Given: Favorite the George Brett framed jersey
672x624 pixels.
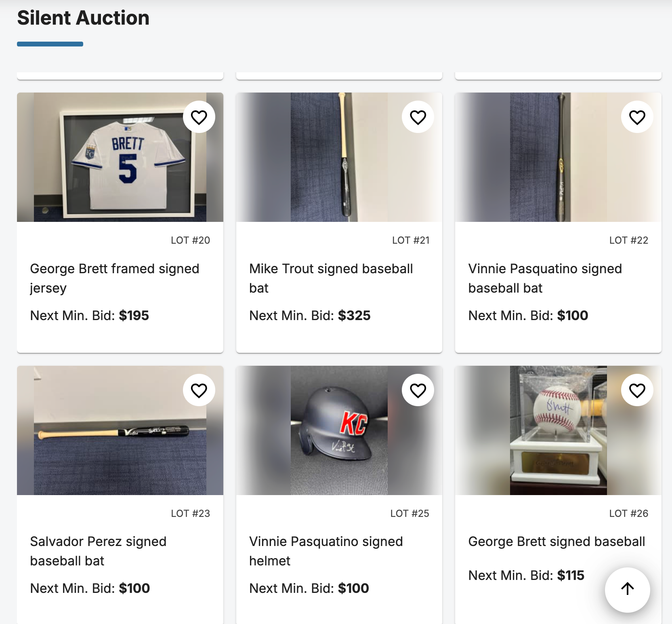Looking at the screenshot, I should tap(199, 117).
